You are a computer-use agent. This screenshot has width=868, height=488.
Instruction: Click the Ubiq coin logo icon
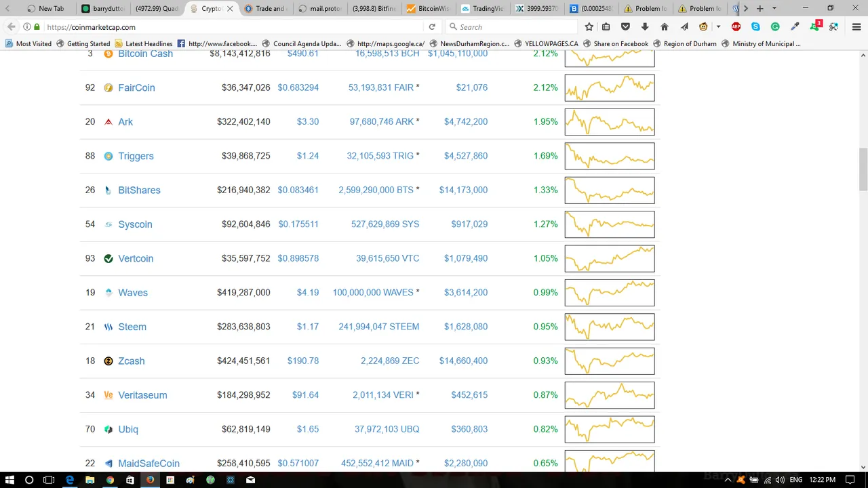pyautogui.click(x=108, y=429)
